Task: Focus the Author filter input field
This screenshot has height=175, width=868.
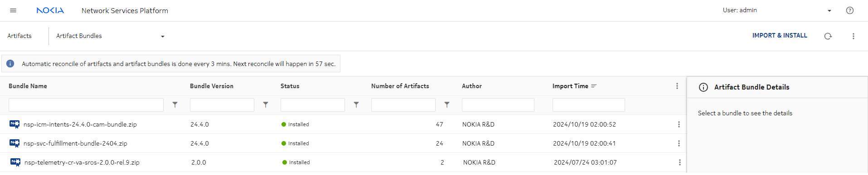Action: tap(498, 105)
